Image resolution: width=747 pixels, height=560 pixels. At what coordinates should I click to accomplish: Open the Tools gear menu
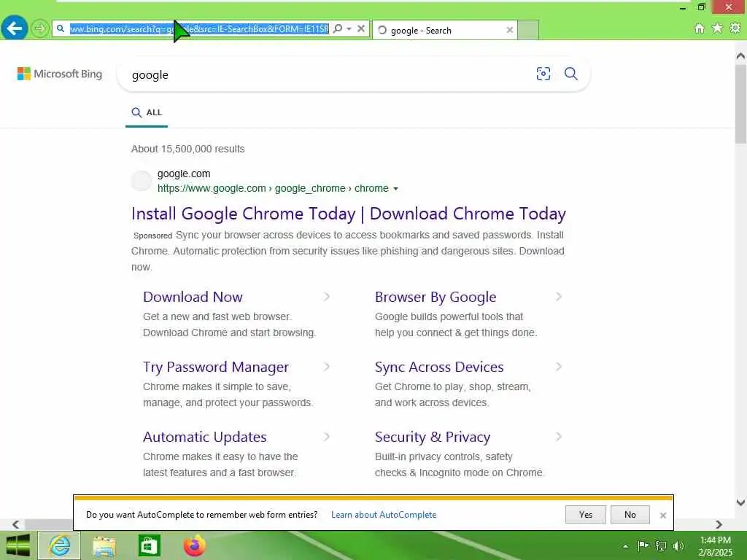pyautogui.click(x=735, y=28)
